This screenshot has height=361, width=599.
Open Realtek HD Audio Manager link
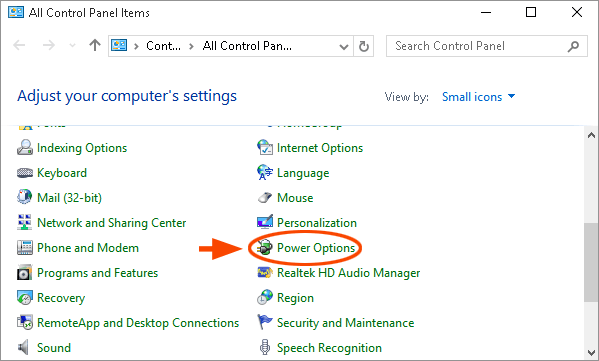(348, 273)
